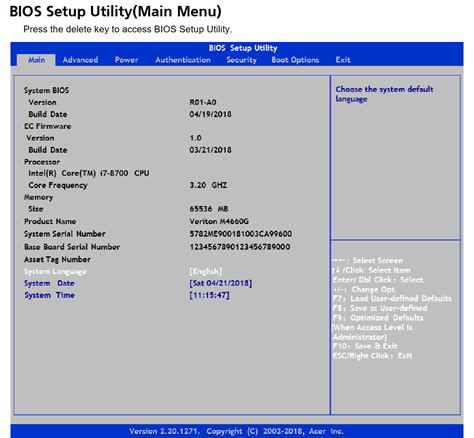This screenshot has height=438, width=474.
Task: Click the Intel(R) Core(TM) i7-8700 CPU line
Action: (89, 173)
